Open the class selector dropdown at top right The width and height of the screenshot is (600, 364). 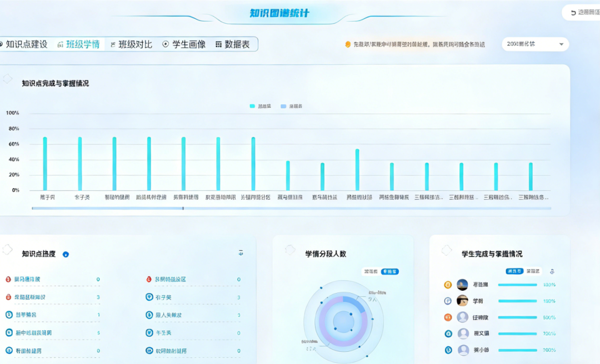click(535, 44)
